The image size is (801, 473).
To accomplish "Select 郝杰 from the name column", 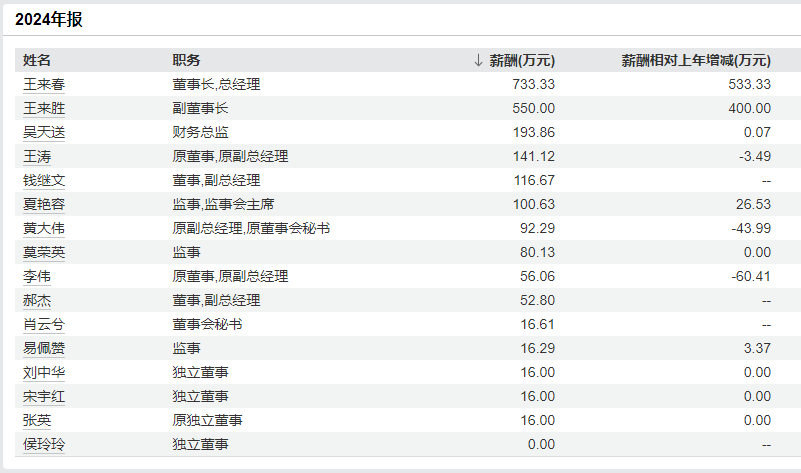I will coord(37,300).
